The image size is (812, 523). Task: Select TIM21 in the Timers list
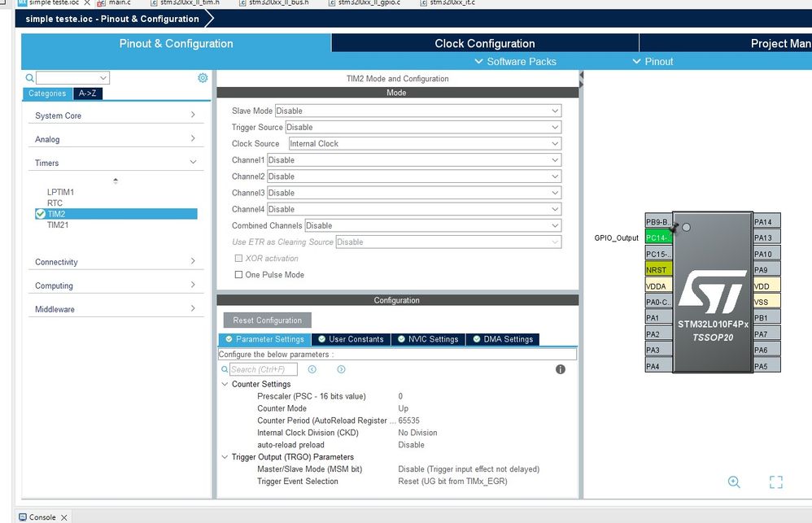pos(58,224)
